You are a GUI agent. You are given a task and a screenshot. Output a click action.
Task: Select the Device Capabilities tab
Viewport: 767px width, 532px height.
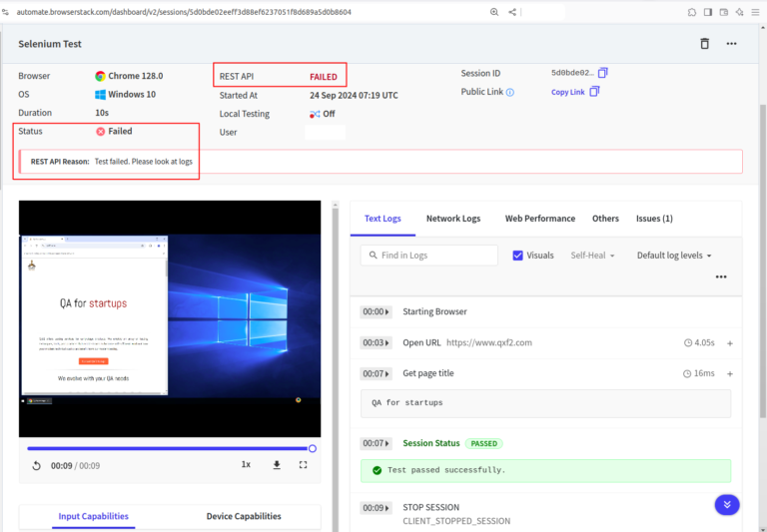pos(244,516)
